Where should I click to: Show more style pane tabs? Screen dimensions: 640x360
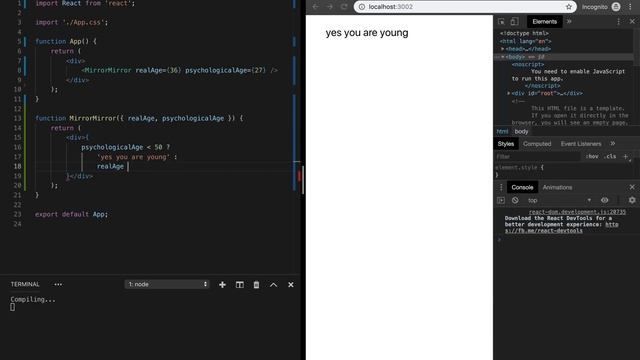click(613, 144)
